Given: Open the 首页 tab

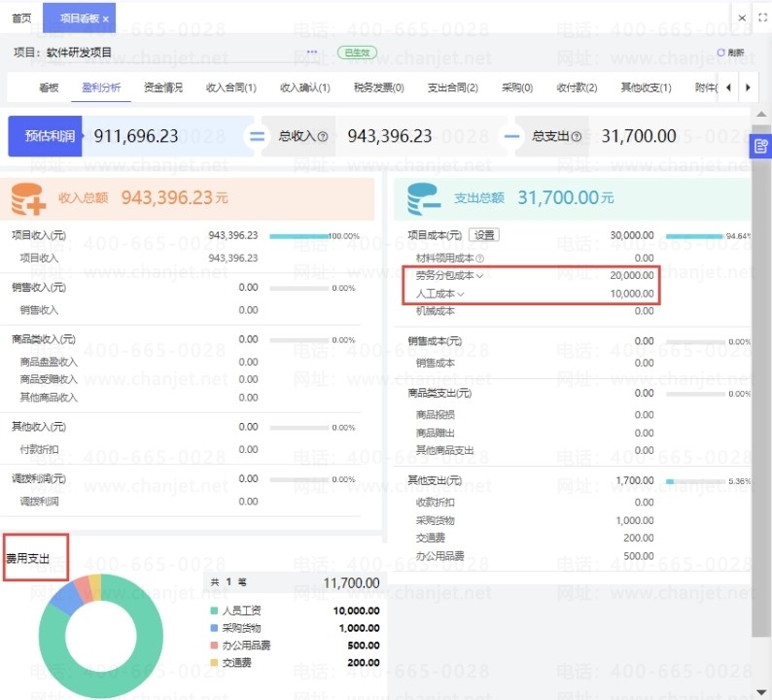Looking at the screenshot, I should point(21,18).
